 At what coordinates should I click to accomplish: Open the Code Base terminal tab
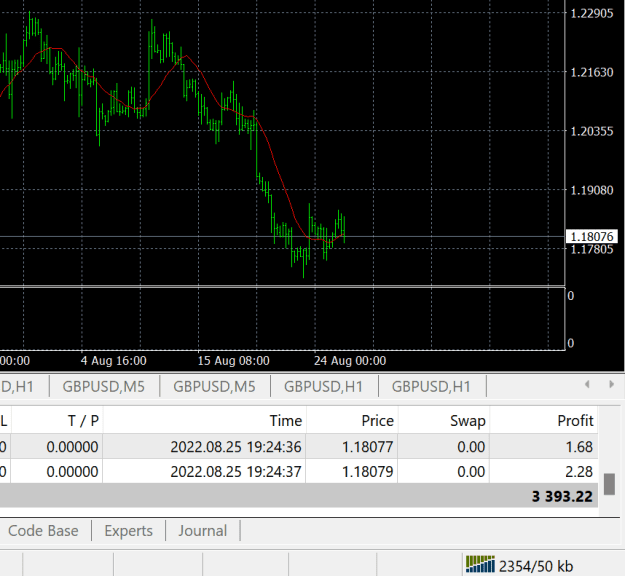[43, 531]
